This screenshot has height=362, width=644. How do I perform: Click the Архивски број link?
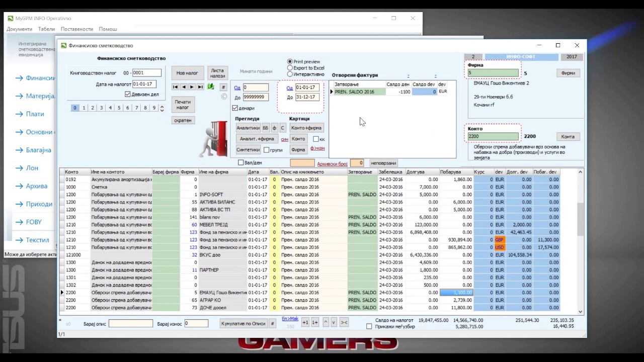click(x=332, y=163)
